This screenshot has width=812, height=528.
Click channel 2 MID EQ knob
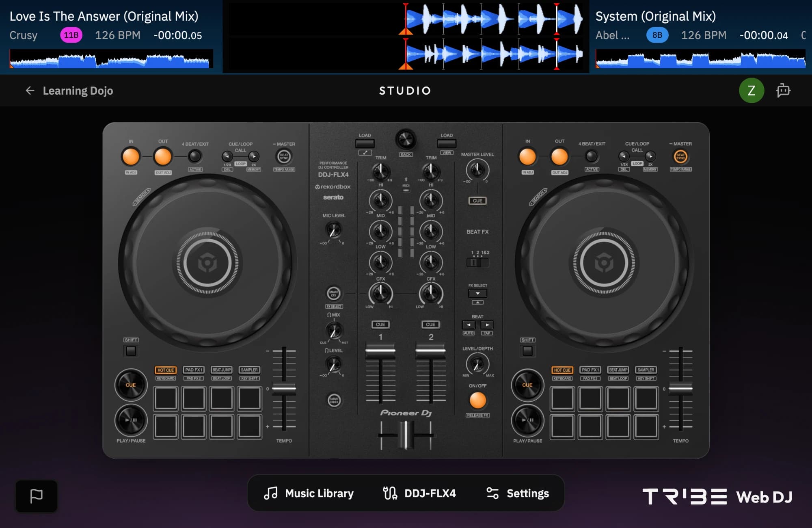point(431,232)
